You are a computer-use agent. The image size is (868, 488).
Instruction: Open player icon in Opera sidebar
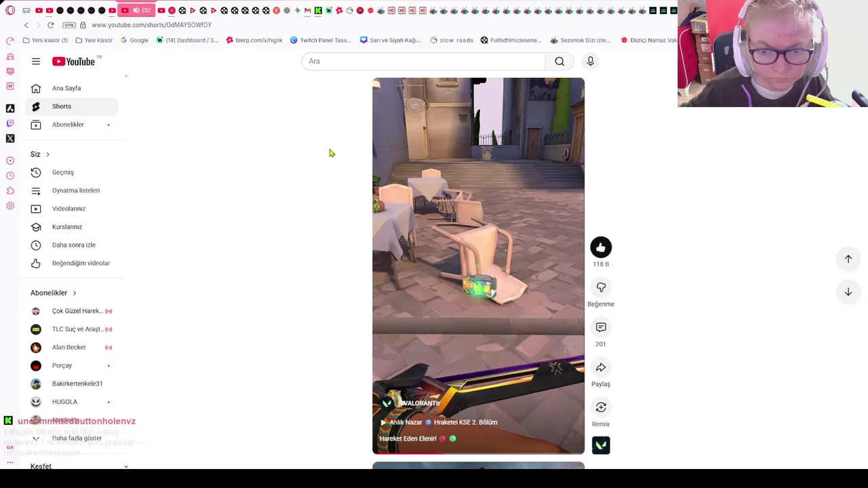tap(10, 161)
